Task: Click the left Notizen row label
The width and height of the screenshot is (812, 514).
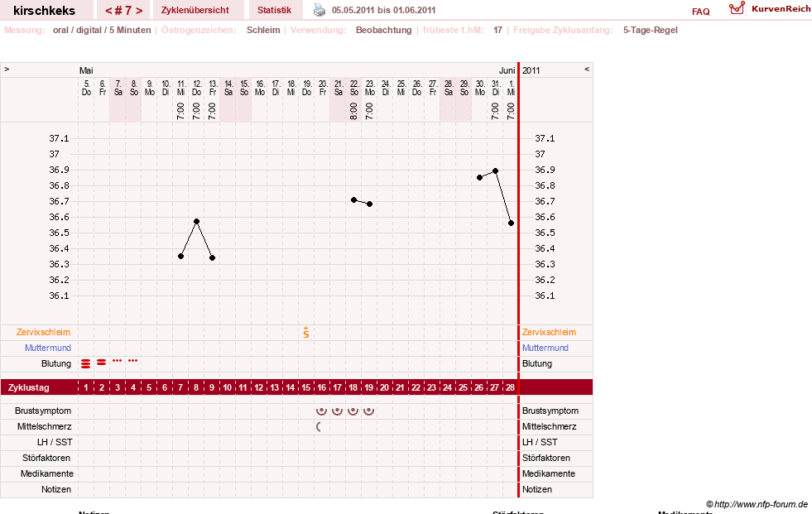Action: [56, 489]
